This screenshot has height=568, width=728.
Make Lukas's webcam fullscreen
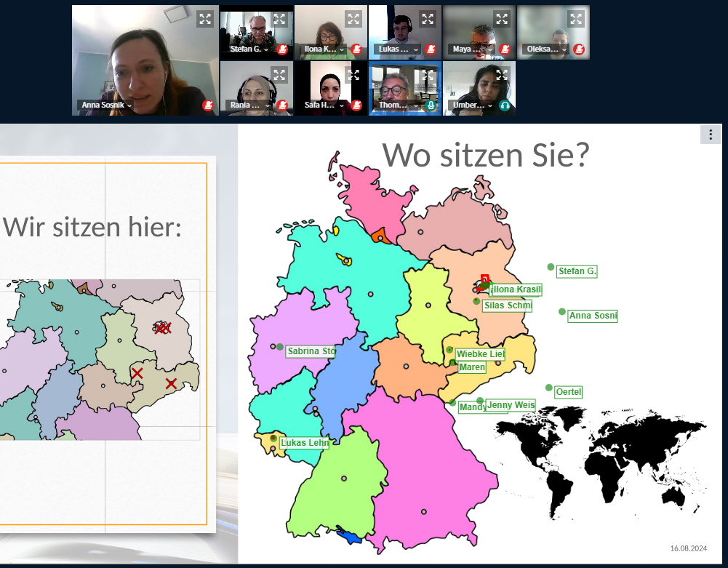point(428,19)
